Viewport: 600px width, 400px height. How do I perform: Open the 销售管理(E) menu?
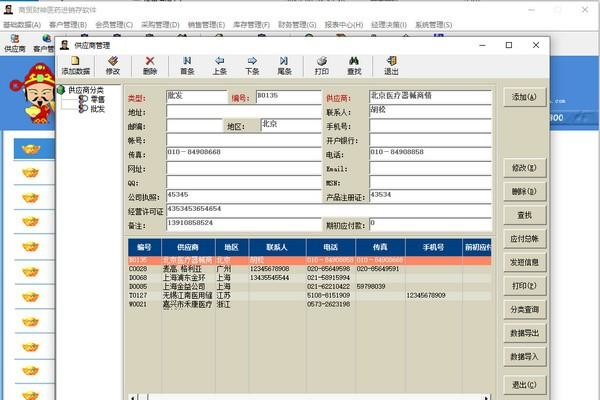(206, 25)
